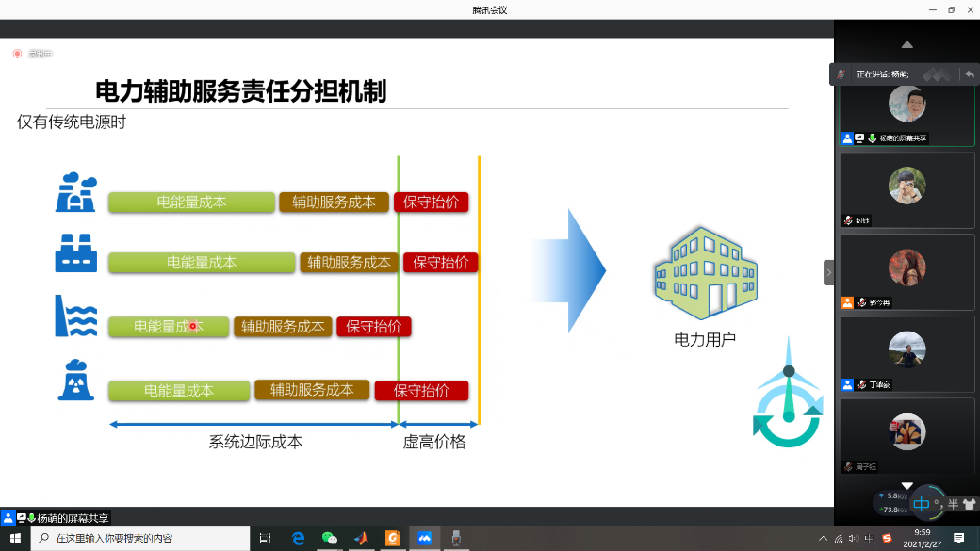Toggle Chinese input mode 中 indicator

(x=921, y=504)
